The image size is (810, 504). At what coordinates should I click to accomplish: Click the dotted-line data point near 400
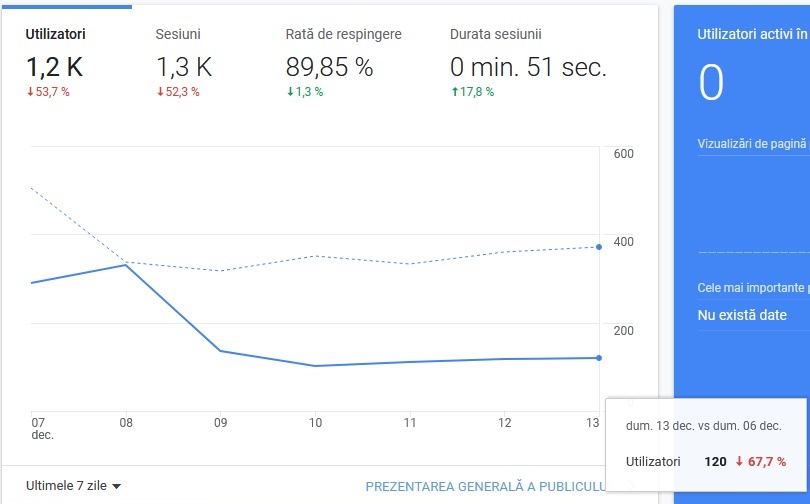click(x=599, y=247)
